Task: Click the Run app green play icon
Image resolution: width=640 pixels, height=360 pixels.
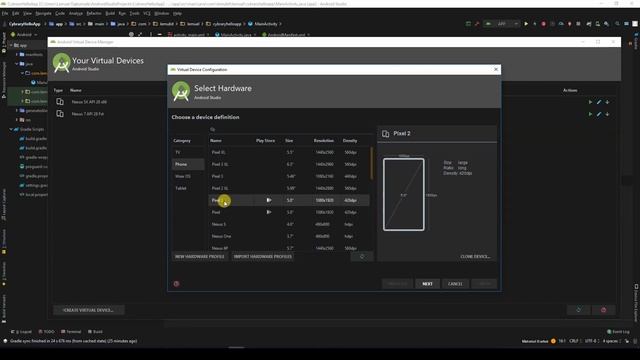Action: pyautogui.click(x=526, y=24)
